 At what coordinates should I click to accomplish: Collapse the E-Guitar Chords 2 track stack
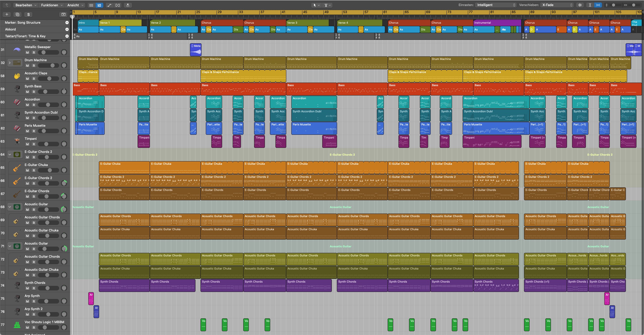[10, 154]
